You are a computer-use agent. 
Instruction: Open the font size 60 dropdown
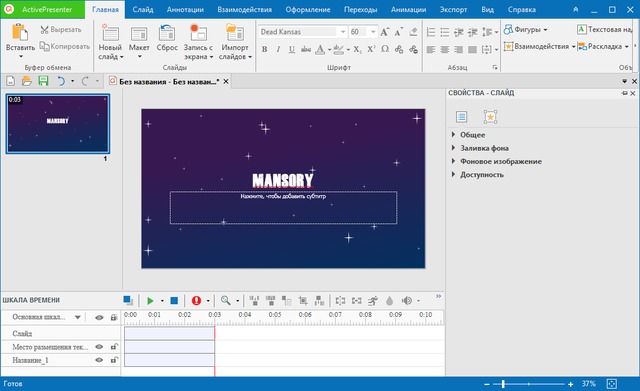coord(373,32)
